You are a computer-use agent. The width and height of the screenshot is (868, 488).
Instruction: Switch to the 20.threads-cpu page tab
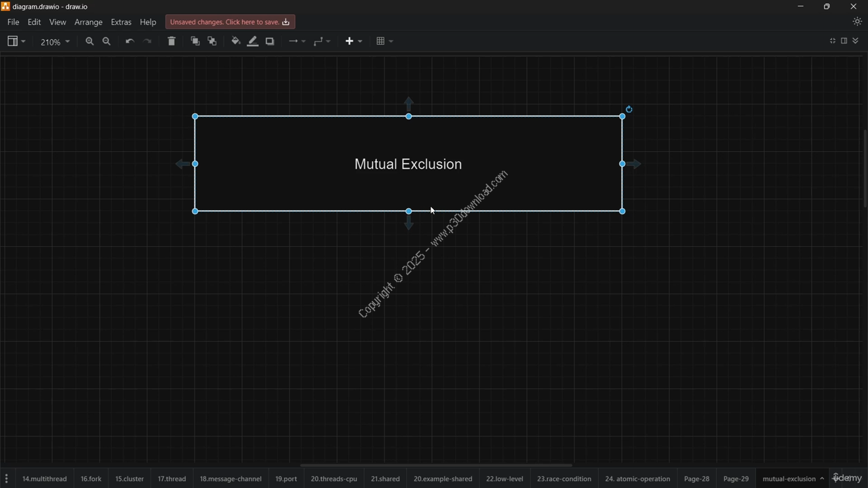pyautogui.click(x=334, y=479)
